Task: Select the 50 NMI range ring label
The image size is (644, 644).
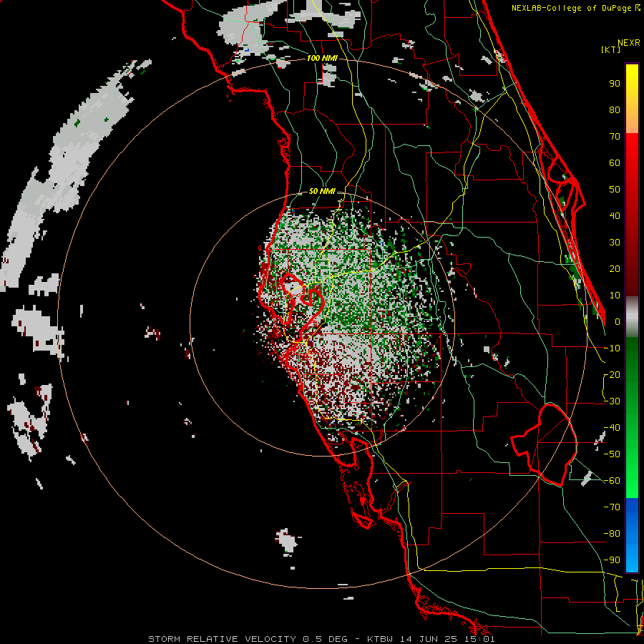Action: [322, 191]
